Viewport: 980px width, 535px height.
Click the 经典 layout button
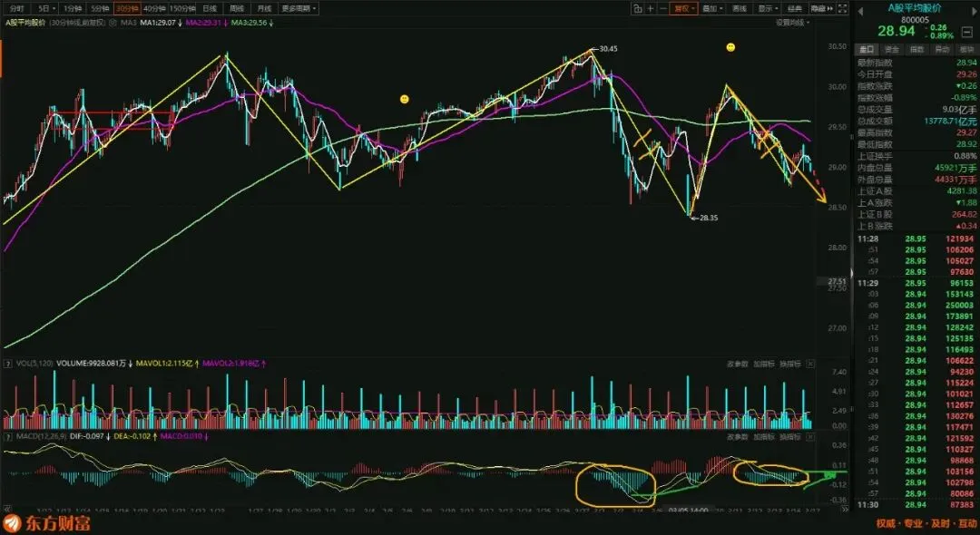794,9
